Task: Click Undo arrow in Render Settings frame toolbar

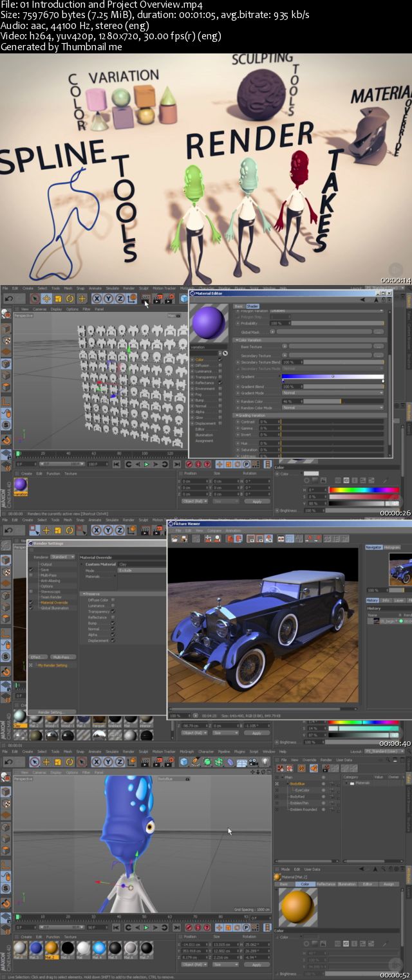Action: pyautogui.click(x=9, y=530)
